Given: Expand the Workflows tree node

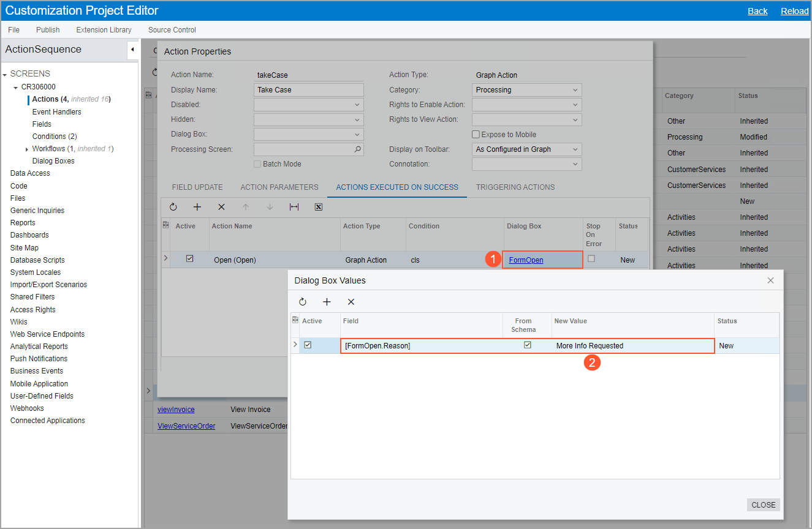Looking at the screenshot, I should (27, 149).
